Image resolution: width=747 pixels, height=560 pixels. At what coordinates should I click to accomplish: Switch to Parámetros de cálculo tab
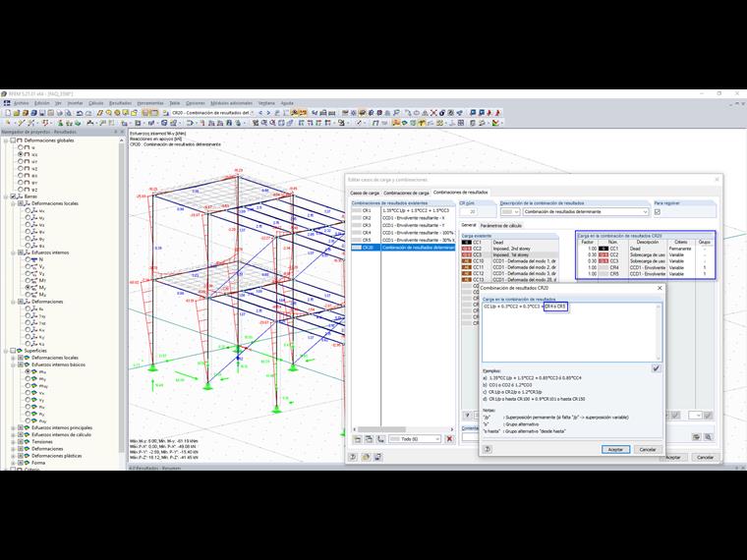(500, 225)
